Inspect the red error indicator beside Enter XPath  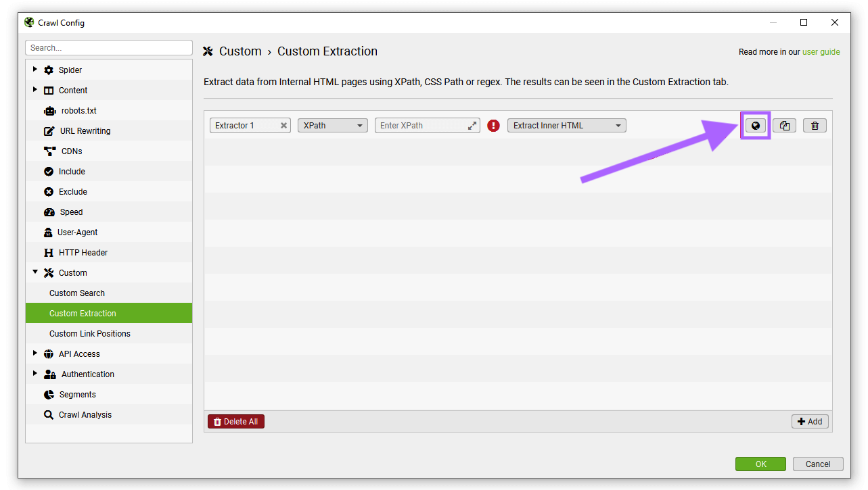tap(493, 125)
